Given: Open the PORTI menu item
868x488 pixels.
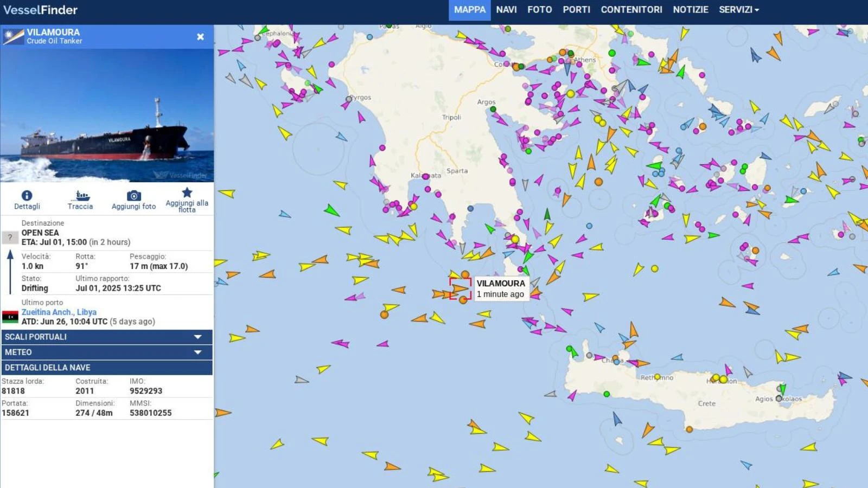Looking at the screenshot, I should coord(577,10).
